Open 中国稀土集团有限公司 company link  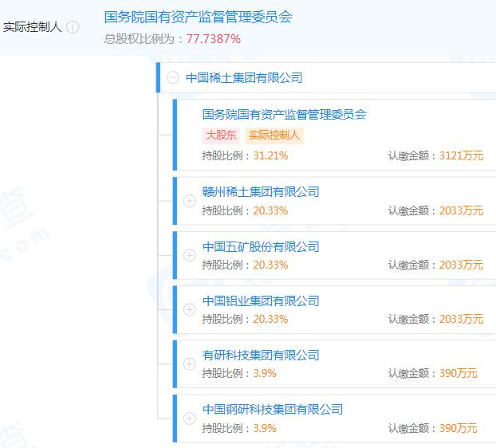(x=244, y=77)
